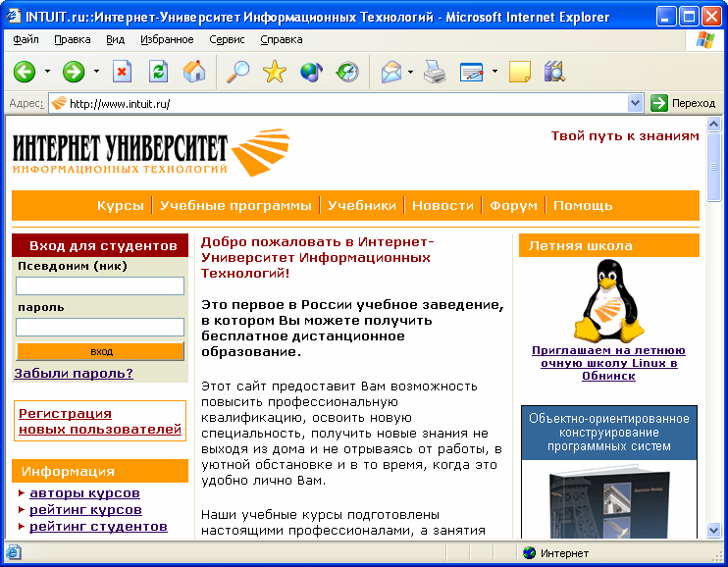
Task: Open the Учебные программы site tab
Action: (x=235, y=205)
